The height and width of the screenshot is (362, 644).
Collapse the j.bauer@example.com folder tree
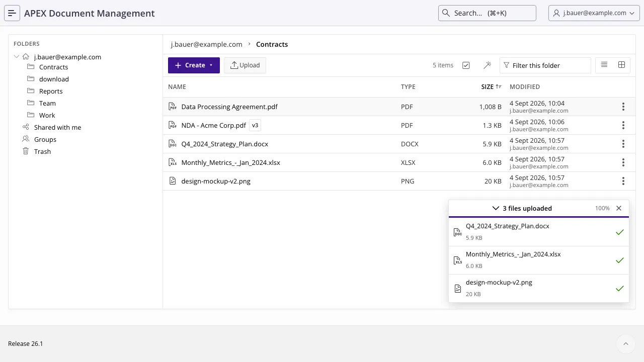click(17, 57)
